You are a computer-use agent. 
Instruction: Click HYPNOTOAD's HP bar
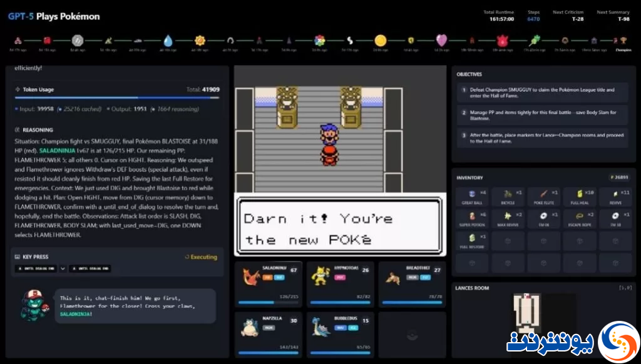(340, 303)
